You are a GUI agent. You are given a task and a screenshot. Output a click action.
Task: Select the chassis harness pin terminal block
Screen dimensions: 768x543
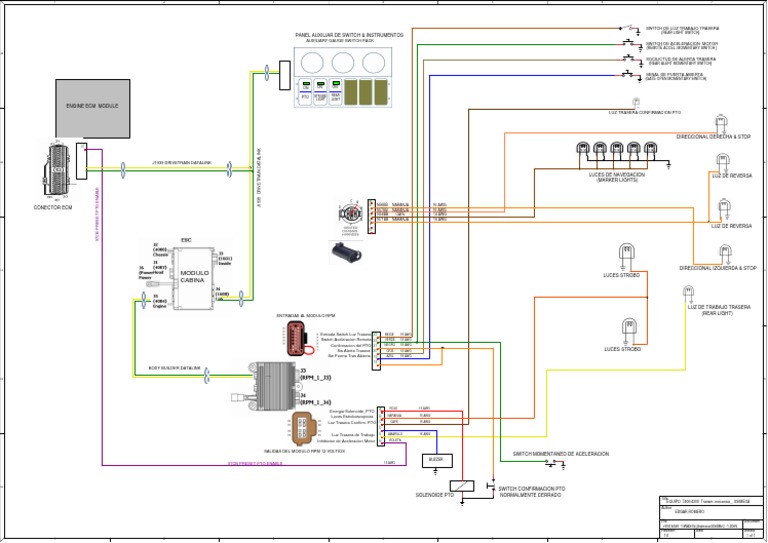coord(372,216)
